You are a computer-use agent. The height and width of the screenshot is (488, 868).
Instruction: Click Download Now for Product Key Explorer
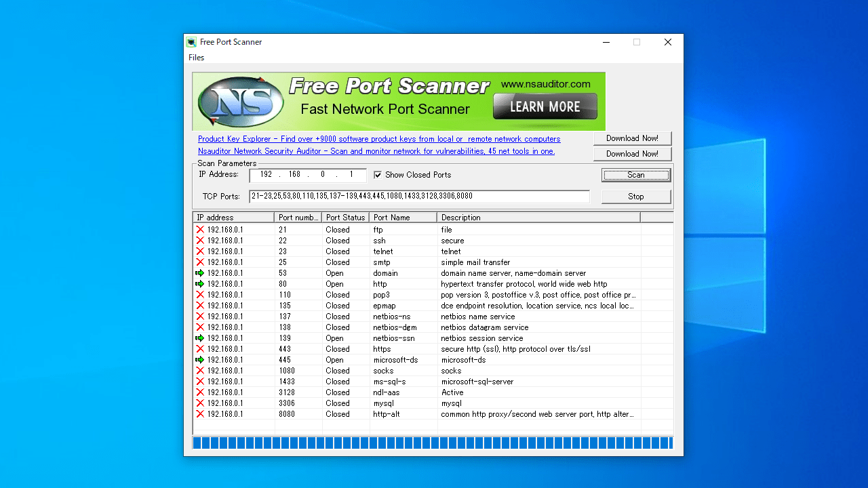click(x=632, y=138)
